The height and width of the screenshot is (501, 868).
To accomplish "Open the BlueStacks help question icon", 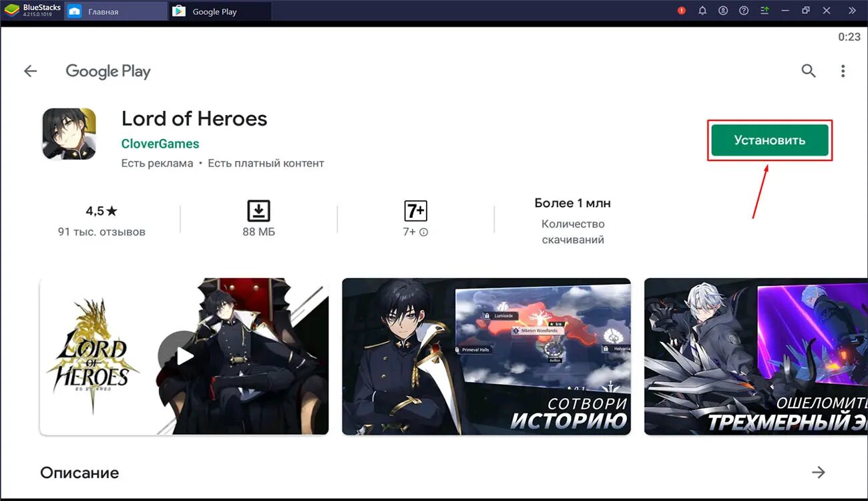I will 744,11.
